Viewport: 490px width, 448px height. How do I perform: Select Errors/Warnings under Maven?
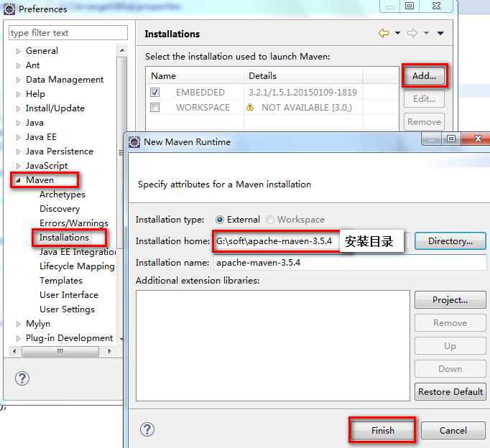74,223
